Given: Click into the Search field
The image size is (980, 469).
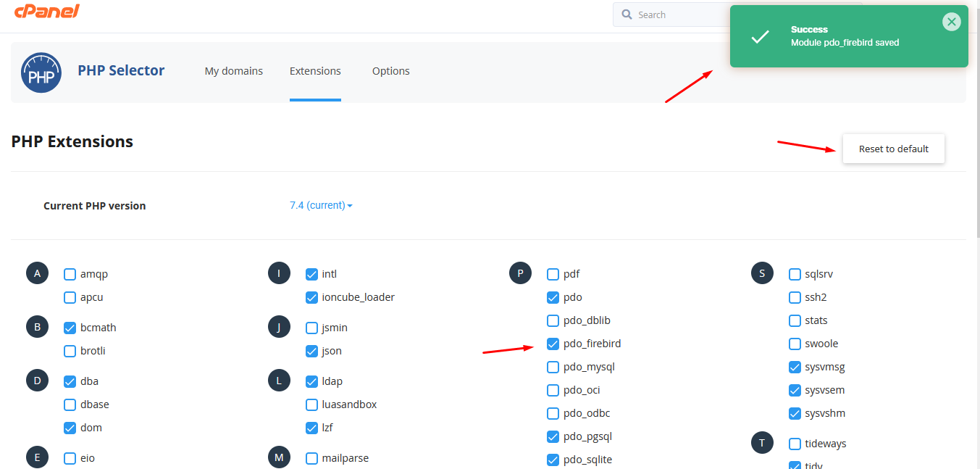Looking at the screenshot, I should (674, 14).
